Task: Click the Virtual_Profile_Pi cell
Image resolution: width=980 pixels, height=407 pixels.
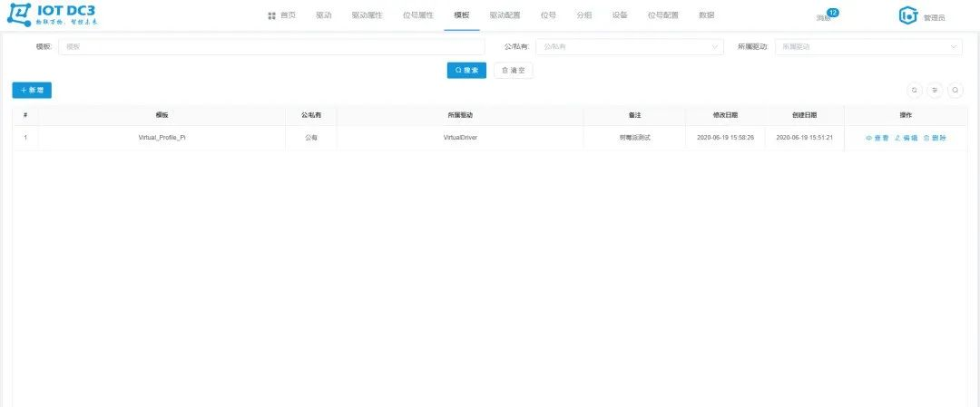Action: (162, 138)
